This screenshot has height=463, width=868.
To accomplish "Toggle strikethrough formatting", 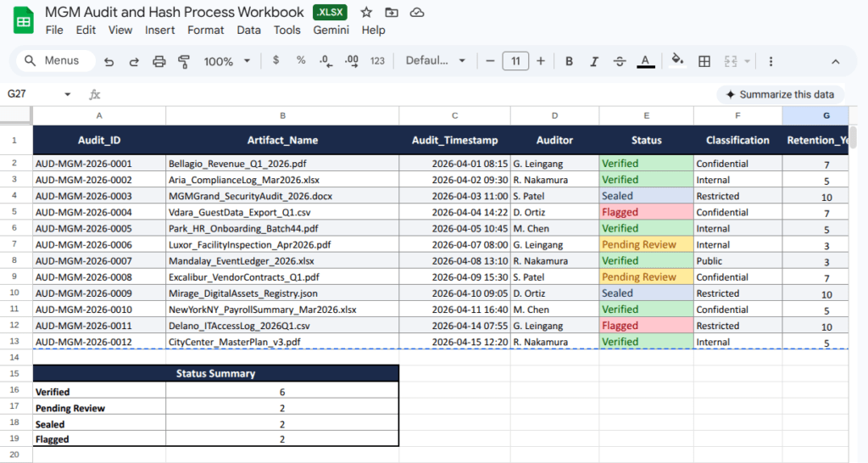I will coord(620,61).
